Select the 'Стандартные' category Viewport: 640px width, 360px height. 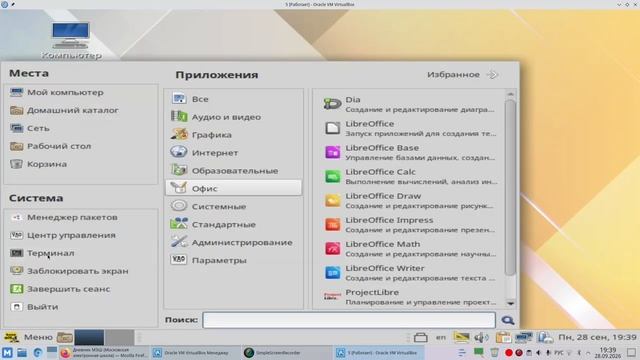point(233,224)
